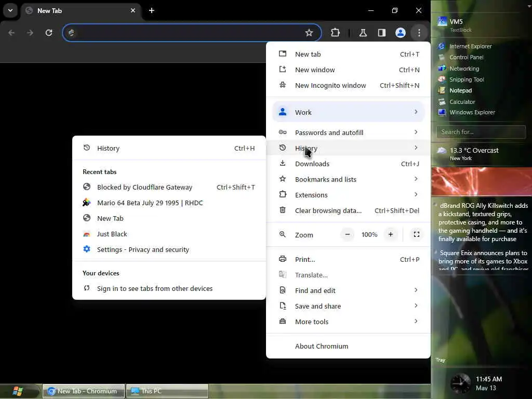Read the dBrand ROG Ally news item
532x399 pixels.
[483, 222]
